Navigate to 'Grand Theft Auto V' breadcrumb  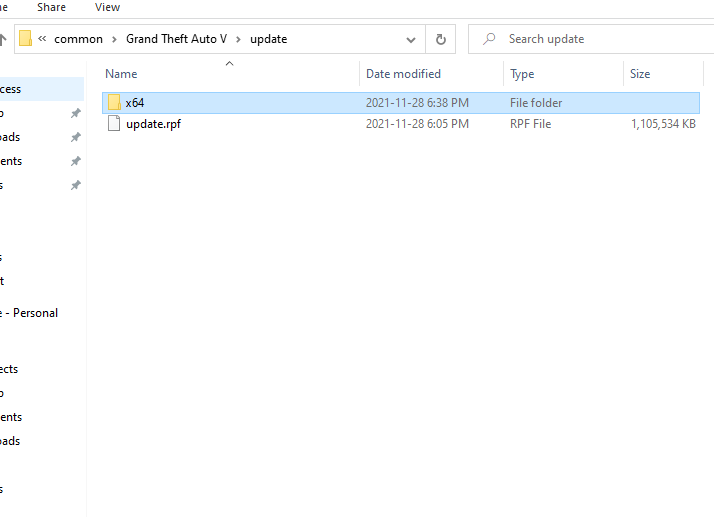pyautogui.click(x=177, y=39)
